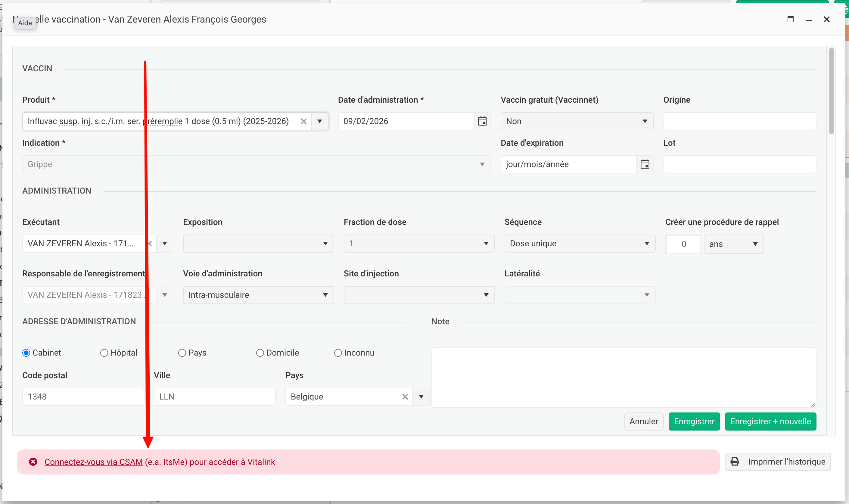Image resolution: width=849 pixels, height=504 pixels.
Task: Select the Hôpital radio button
Action: 104,353
